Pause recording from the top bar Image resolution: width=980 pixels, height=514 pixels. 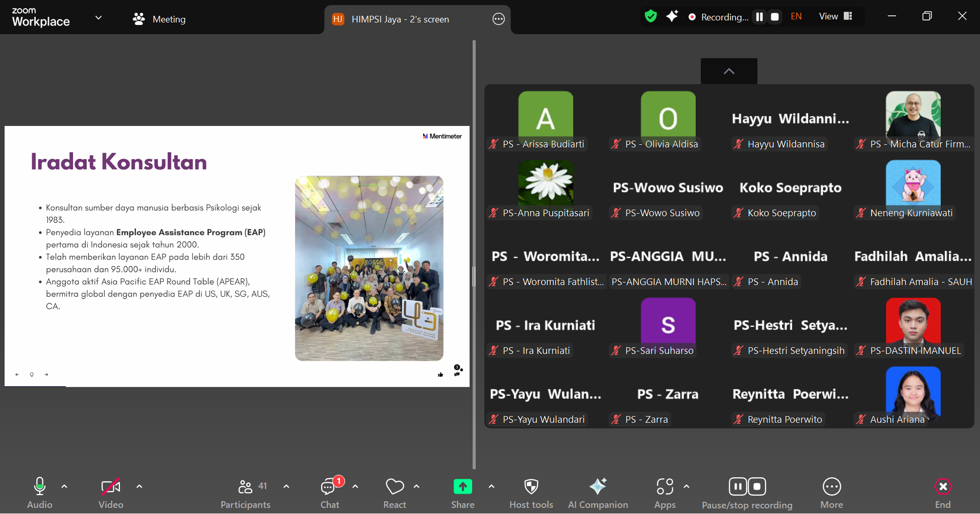(x=759, y=17)
